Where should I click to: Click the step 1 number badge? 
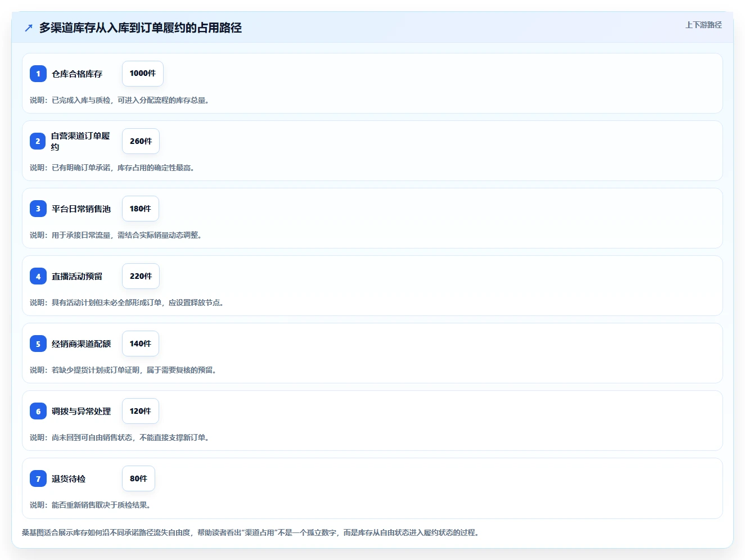[38, 74]
